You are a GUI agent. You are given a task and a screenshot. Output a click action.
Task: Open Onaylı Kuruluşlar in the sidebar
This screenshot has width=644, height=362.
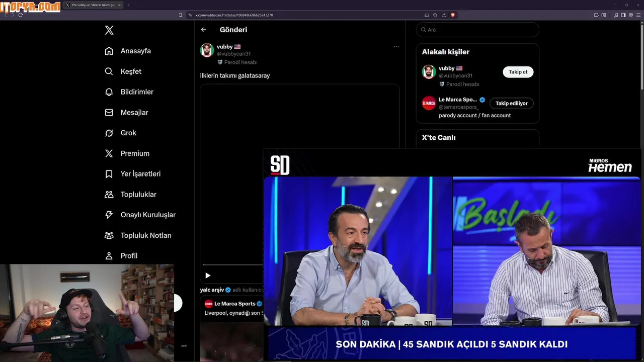click(x=140, y=215)
